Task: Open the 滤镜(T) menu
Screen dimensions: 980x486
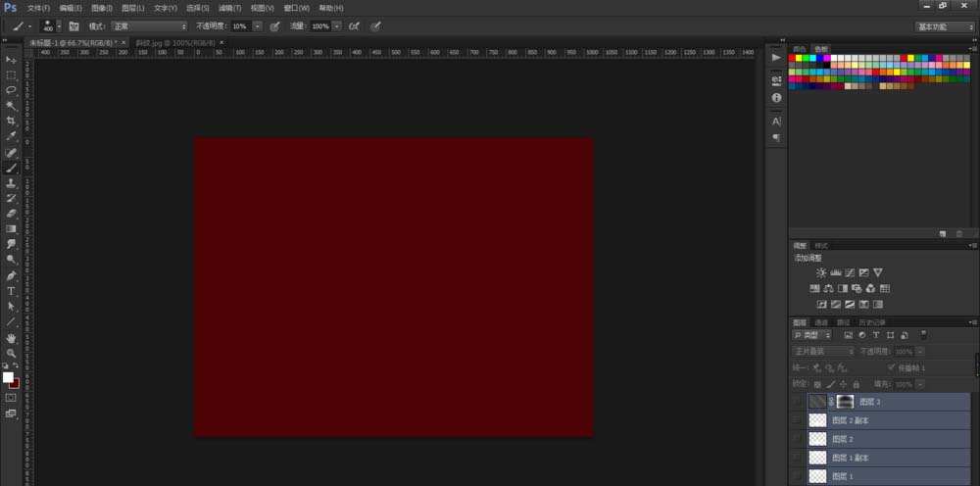Action: pyautogui.click(x=230, y=8)
